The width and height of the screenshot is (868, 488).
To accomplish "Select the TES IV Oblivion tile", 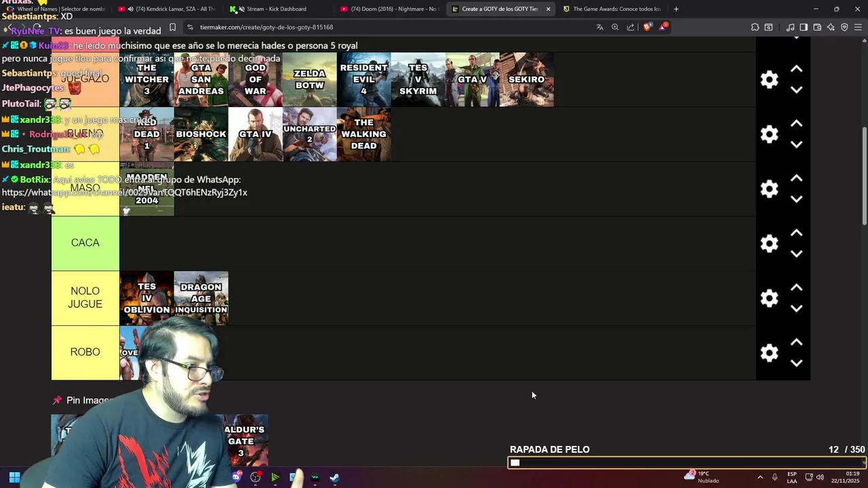I will coord(146,298).
